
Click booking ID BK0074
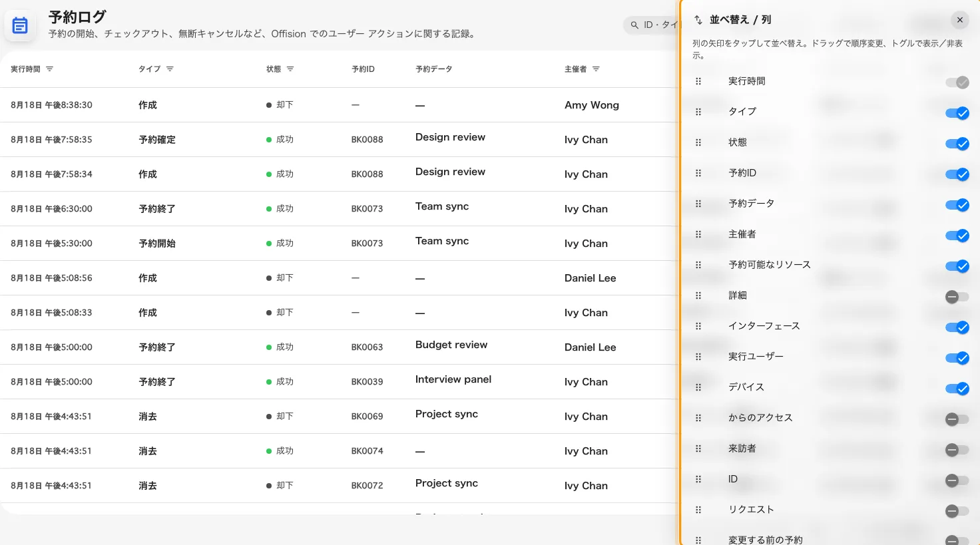367,451
